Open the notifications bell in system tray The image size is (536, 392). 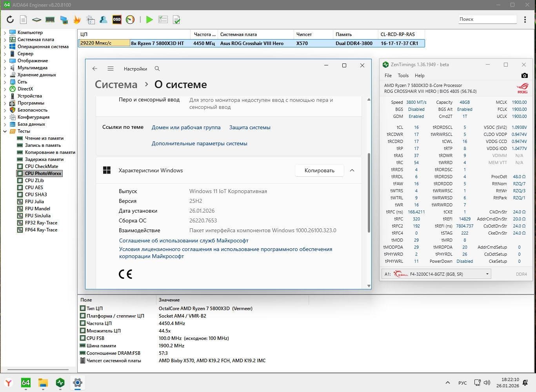pos(526,383)
